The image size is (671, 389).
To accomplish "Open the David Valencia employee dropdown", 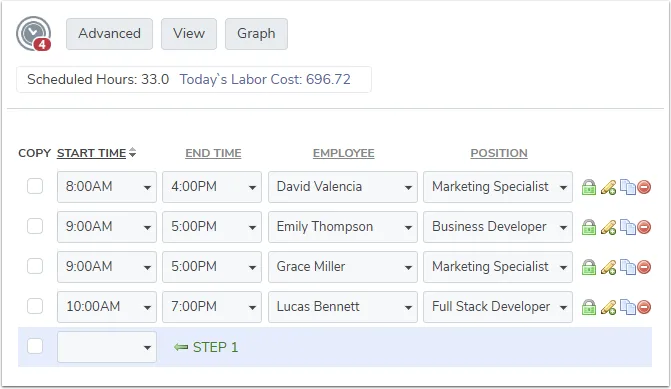I will (x=343, y=187).
